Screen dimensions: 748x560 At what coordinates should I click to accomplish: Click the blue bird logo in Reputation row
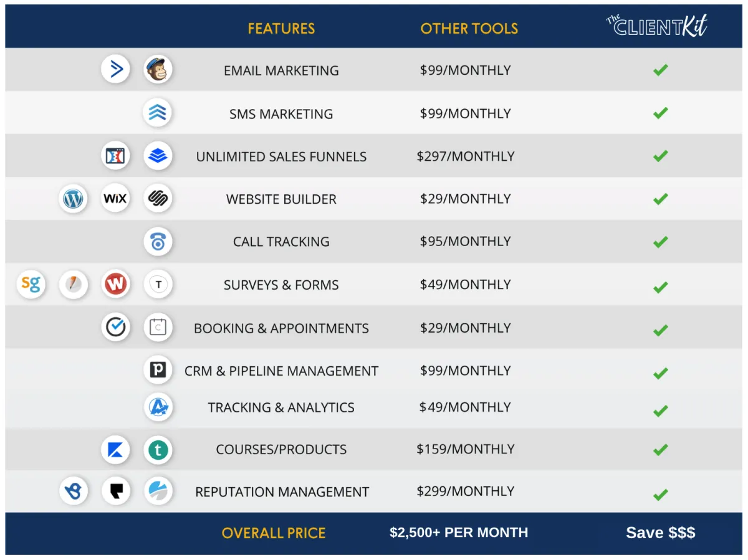click(74, 491)
